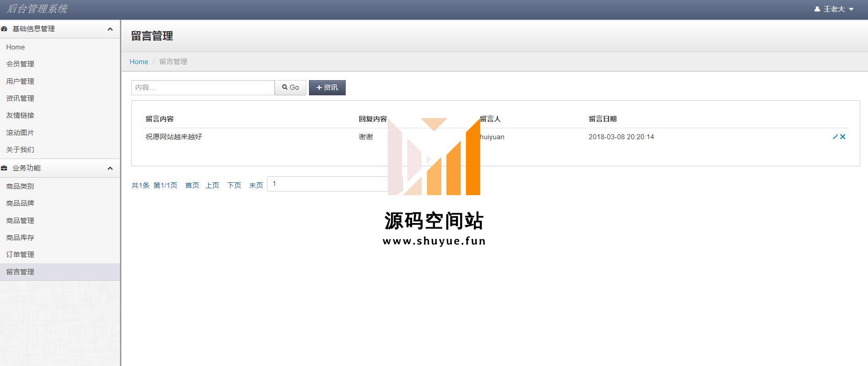This screenshot has width=868, height=366.
Task: Go to 首页 first page link
Action: point(192,185)
